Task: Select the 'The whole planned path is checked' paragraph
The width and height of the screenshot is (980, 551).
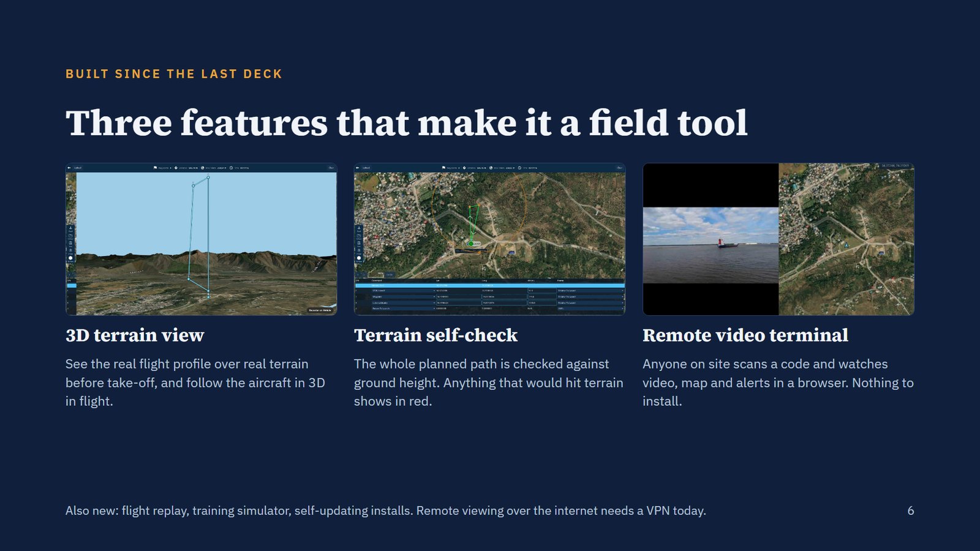Action: point(489,383)
